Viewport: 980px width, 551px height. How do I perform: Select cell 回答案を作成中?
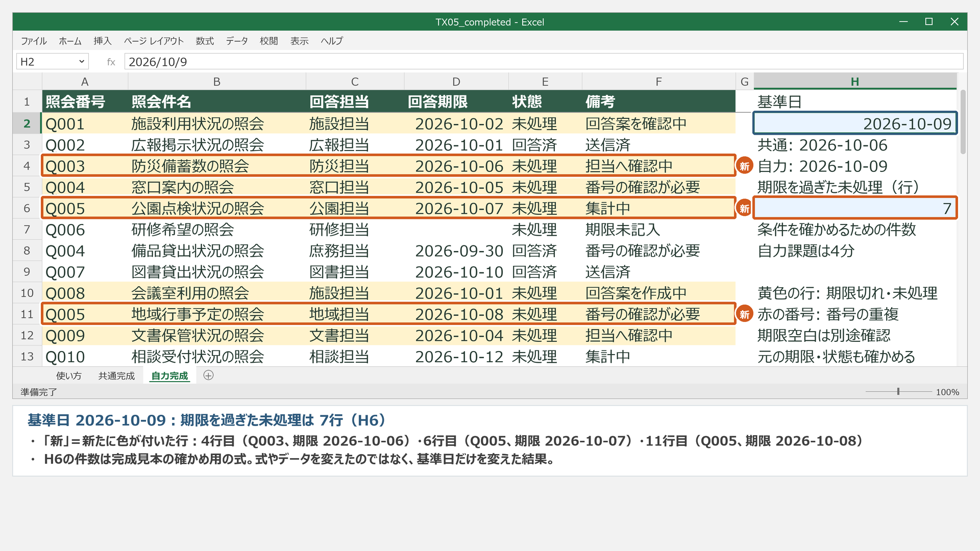pos(658,293)
